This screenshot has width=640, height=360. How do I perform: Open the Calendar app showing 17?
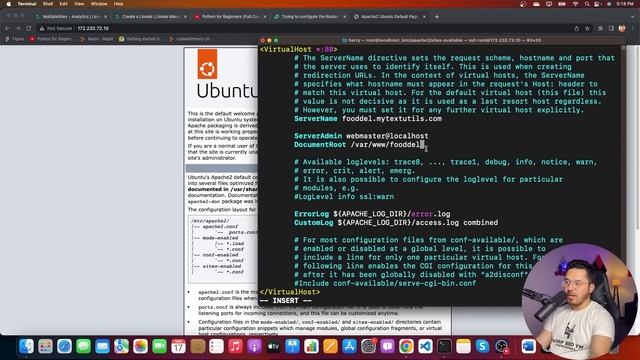click(178, 347)
